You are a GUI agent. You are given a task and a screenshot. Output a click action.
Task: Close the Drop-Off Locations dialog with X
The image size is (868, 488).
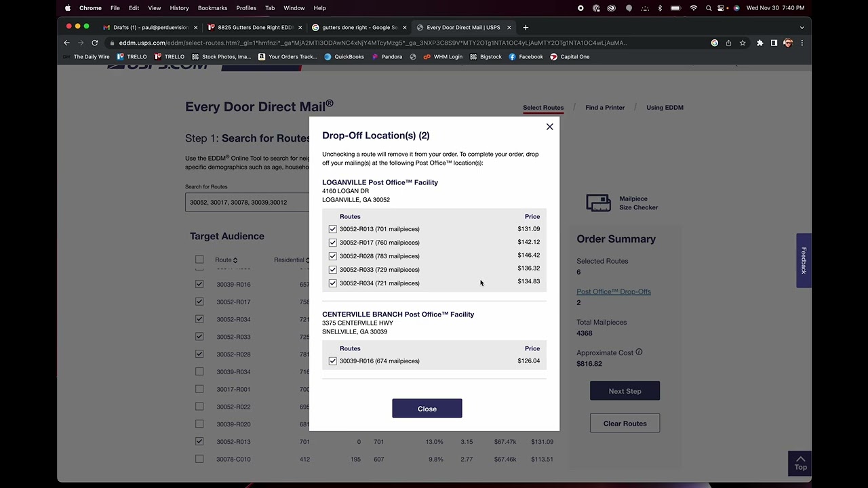pos(550,127)
